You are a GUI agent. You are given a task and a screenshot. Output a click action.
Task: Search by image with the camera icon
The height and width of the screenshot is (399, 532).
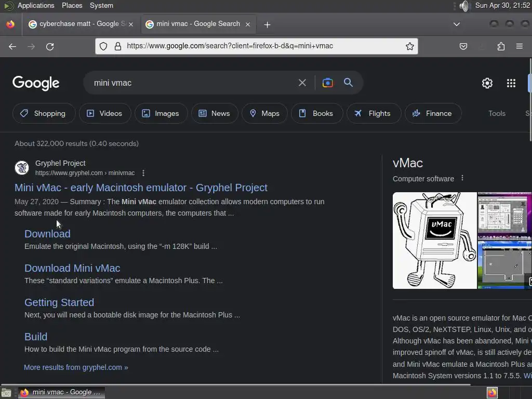coord(327,83)
